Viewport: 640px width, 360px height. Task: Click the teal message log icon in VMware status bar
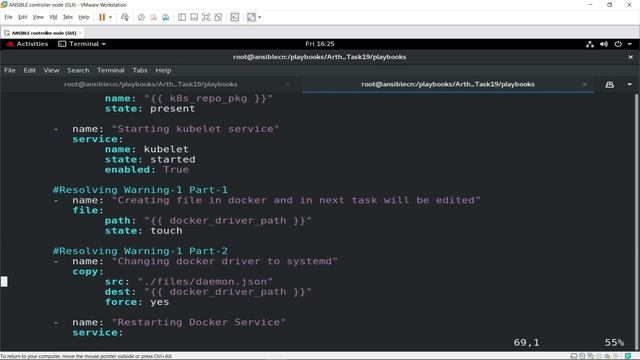point(628,356)
